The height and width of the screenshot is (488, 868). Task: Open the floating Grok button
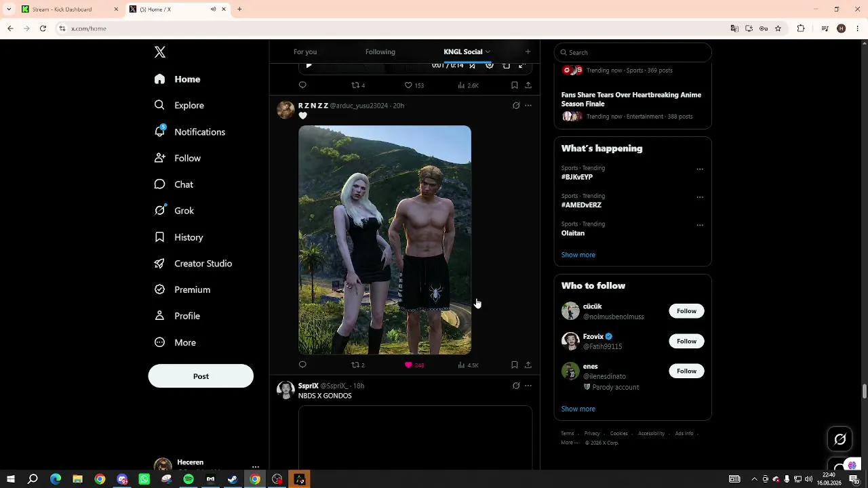coord(840,439)
